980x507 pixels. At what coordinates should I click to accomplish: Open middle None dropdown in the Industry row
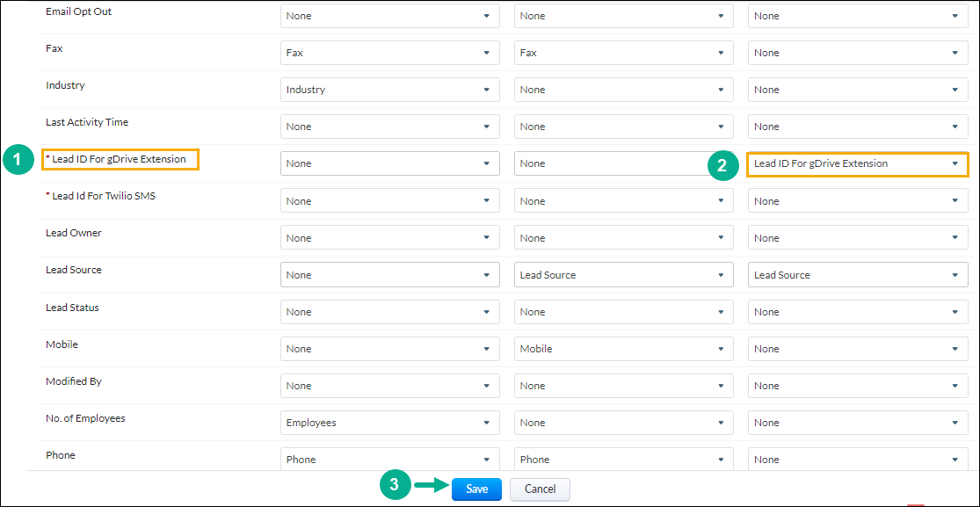point(624,90)
